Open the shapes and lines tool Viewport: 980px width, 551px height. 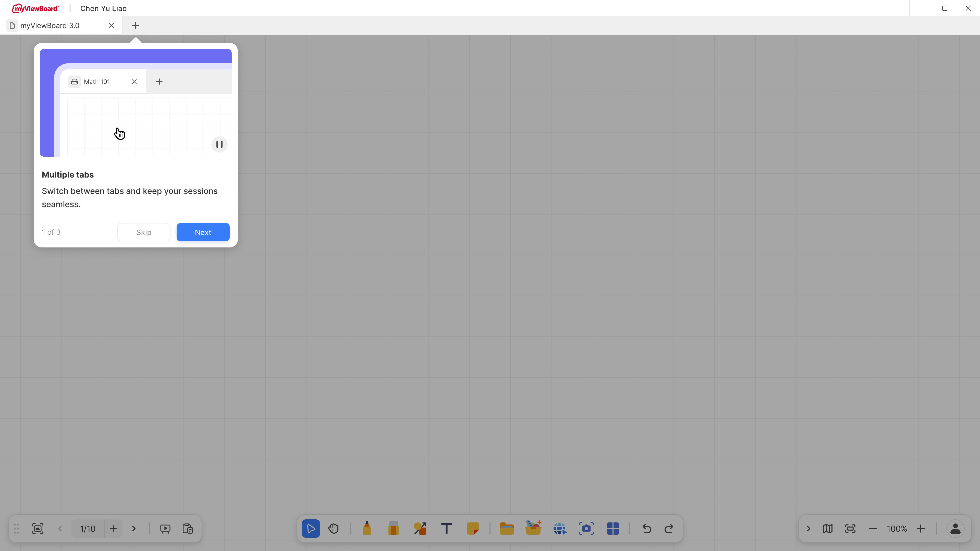click(420, 528)
